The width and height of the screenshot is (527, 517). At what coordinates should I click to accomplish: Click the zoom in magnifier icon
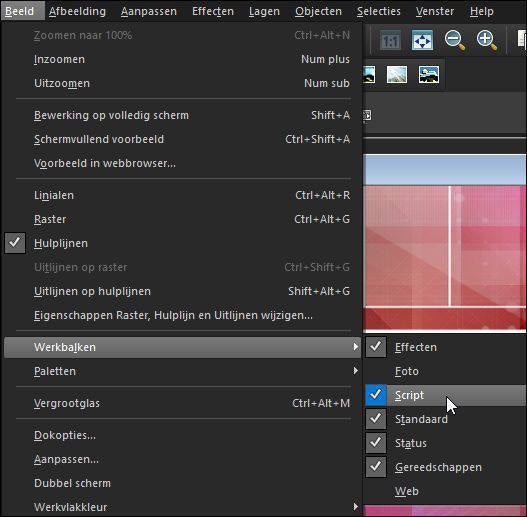[487, 40]
